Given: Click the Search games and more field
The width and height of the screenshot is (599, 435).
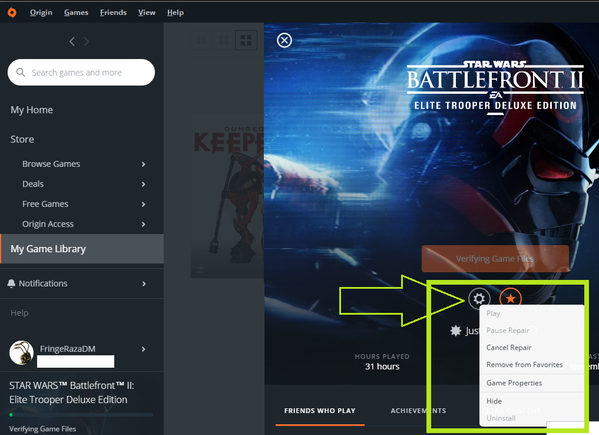Looking at the screenshot, I should (x=81, y=72).
